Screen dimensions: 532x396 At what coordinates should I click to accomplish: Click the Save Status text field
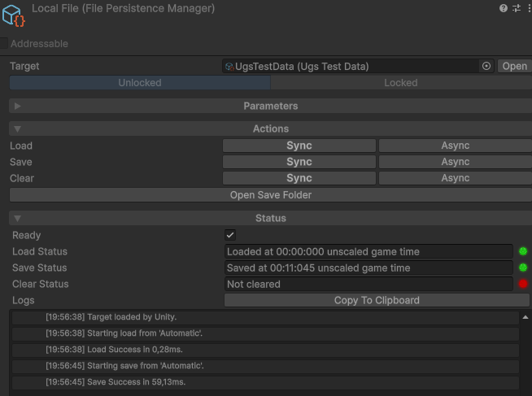pos(368,268)
